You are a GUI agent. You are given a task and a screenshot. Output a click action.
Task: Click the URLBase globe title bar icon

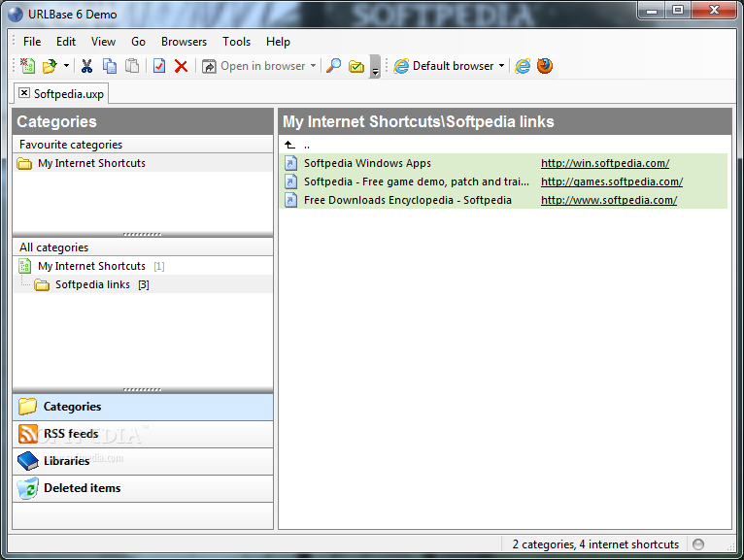click(16, 15)
